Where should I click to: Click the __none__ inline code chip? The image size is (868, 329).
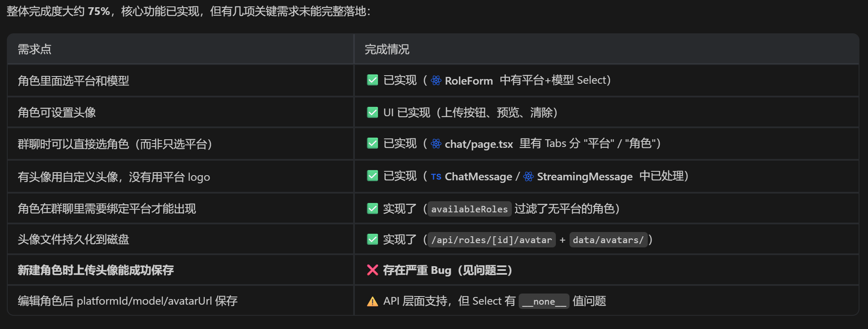point(543,301)
